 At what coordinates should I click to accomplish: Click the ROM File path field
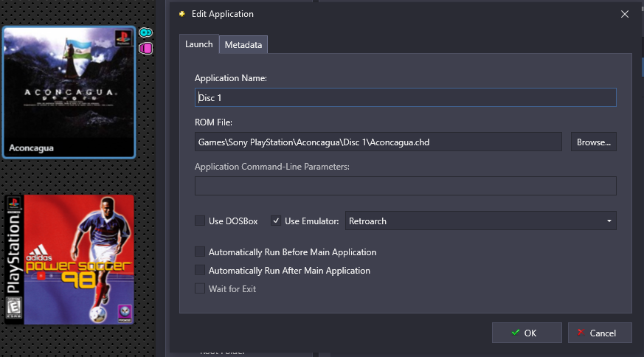click(378, 142)
